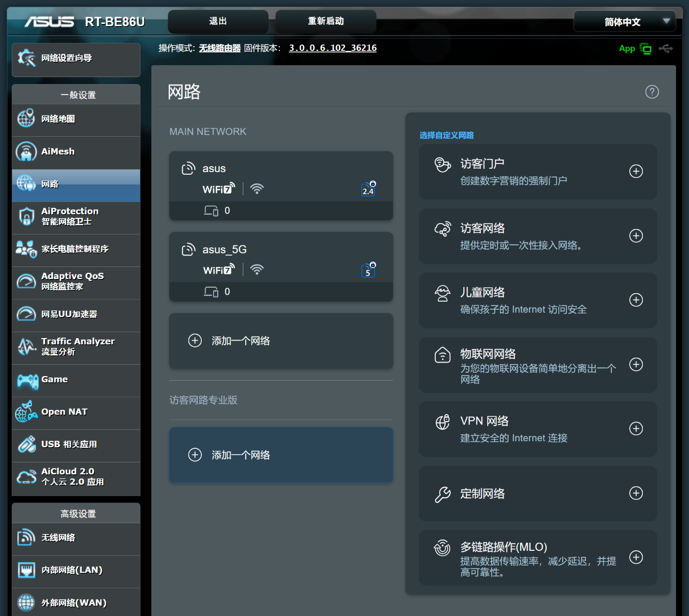Expand the VPN 网络 plus button
689x616 pixels.
pos(636,429)
